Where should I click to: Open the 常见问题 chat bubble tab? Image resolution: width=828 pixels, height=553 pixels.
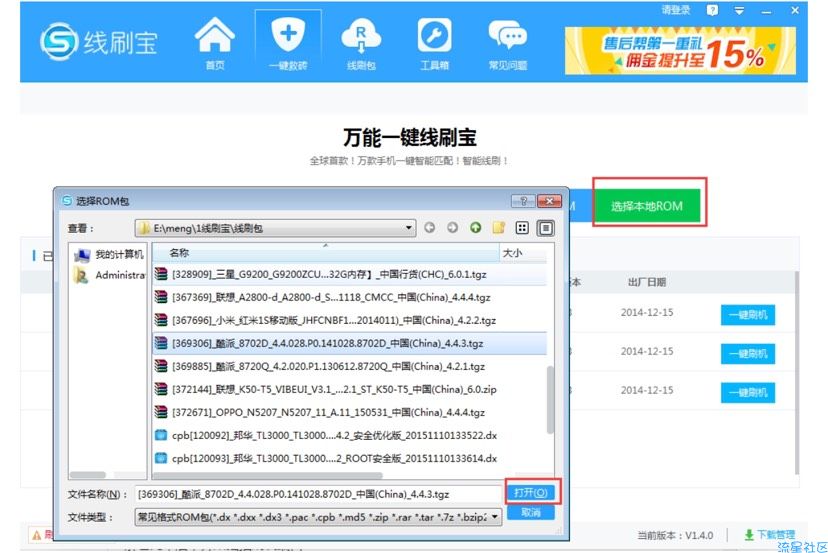pos(507,43)
